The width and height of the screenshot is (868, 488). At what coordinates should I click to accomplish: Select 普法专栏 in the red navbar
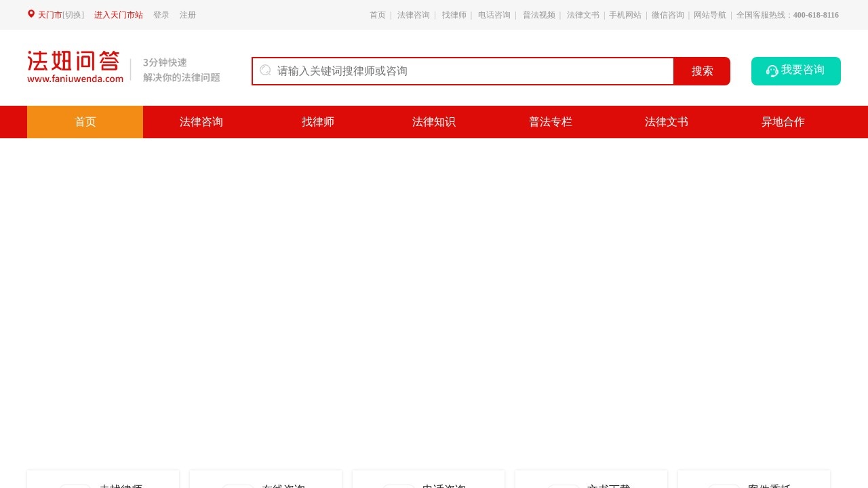click(x=551, y=122)
